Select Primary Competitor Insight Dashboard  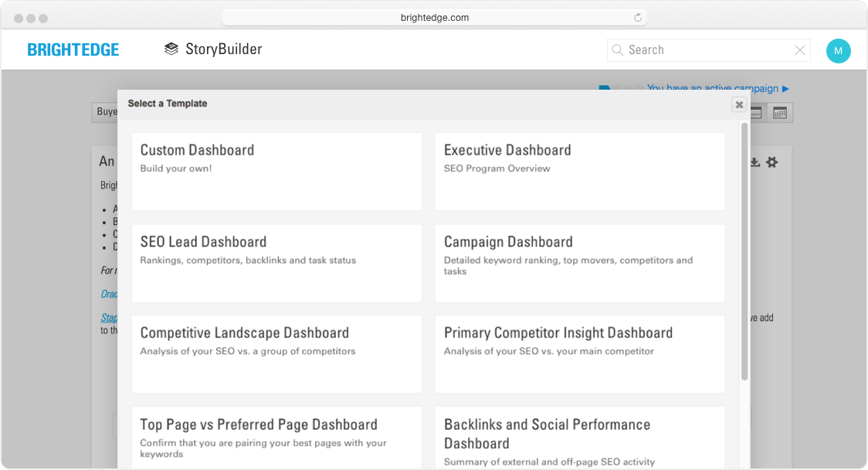click(579, 354)
